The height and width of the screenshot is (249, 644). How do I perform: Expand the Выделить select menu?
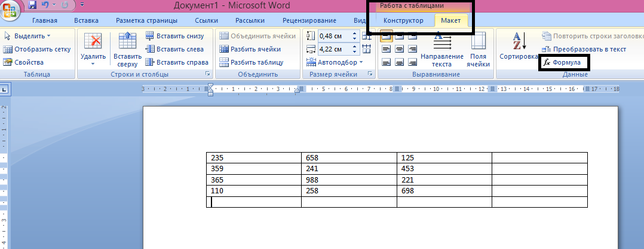[27, 36]
